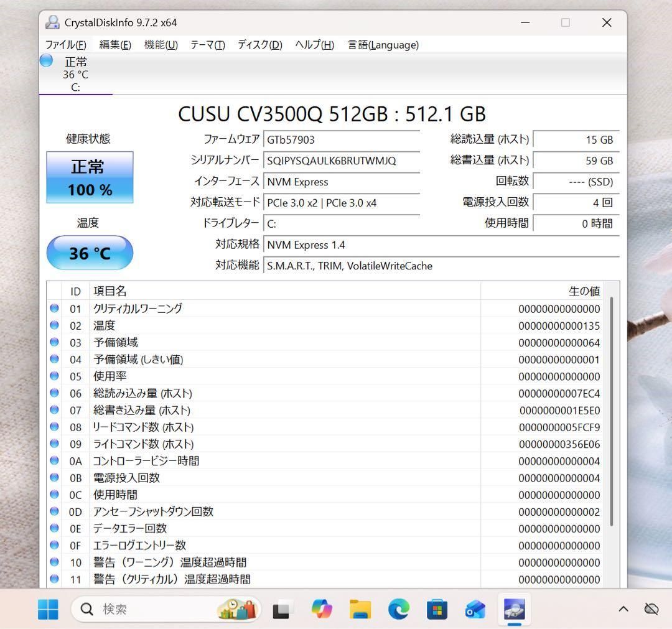672x629 pixels.
Task: Open the 言語(Language) menu
Action: [x=382, y=45]
